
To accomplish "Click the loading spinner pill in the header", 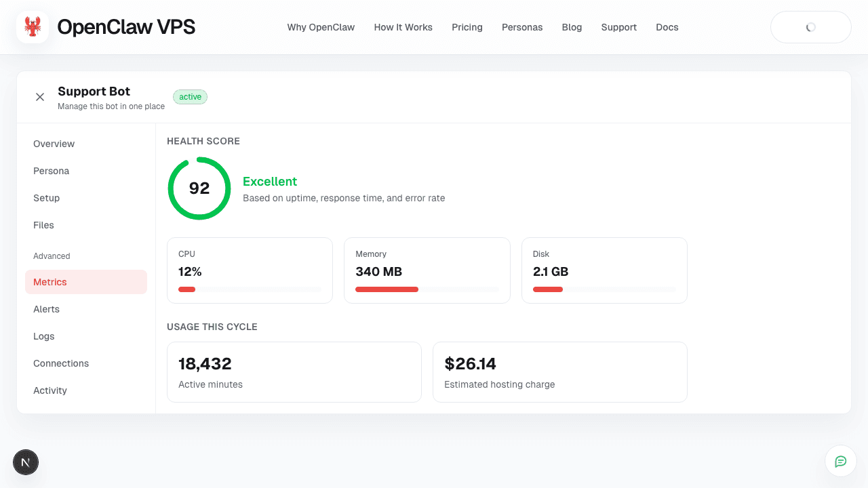I will [x=811, y=27].
